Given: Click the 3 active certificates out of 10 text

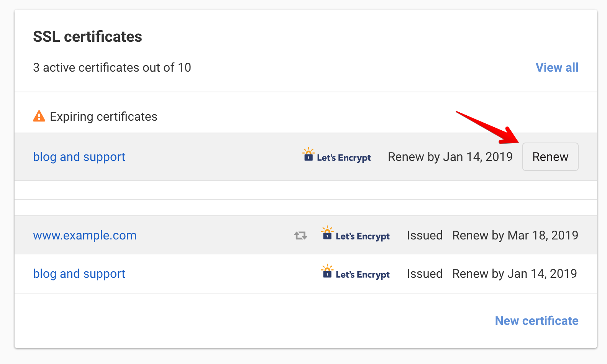Looking at the screenshot, I should [112, 67].
